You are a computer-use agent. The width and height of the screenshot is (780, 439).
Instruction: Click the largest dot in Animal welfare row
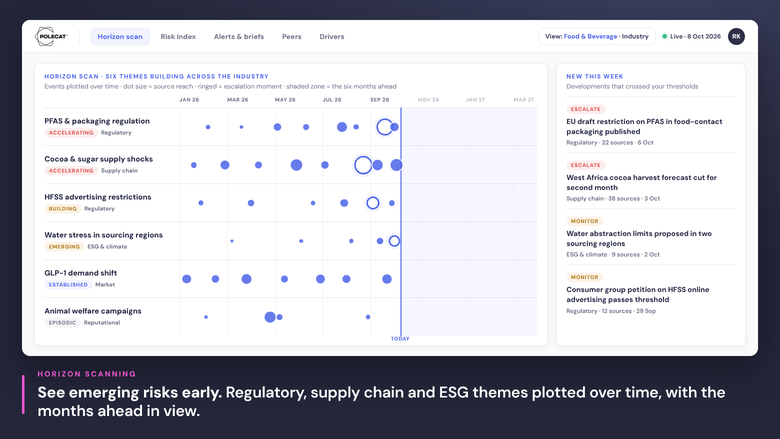270,317
